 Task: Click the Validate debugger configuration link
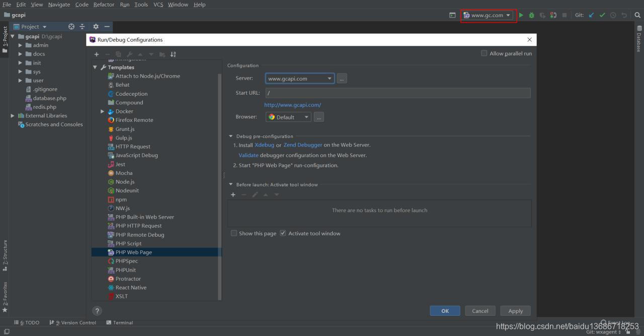249,155
